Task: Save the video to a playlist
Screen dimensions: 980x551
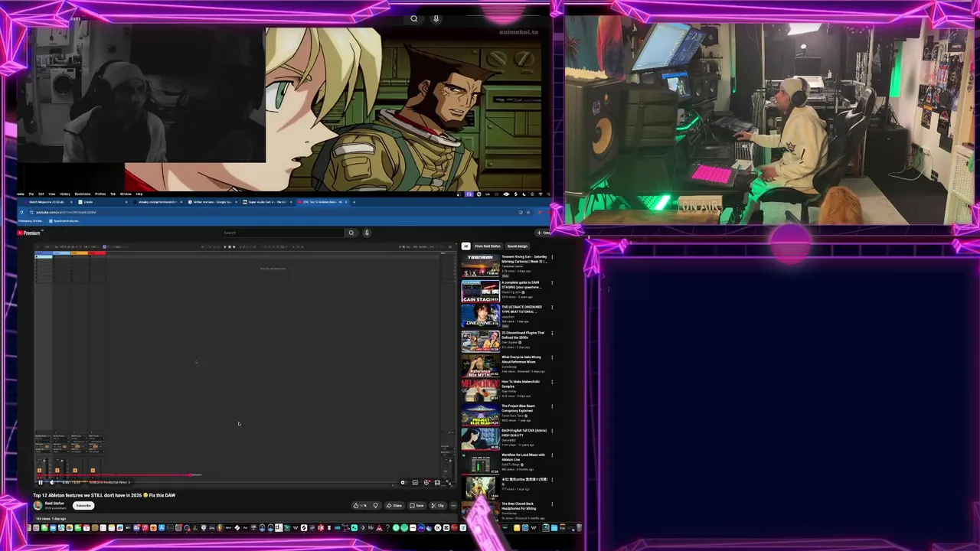Action: pos(416,506)
